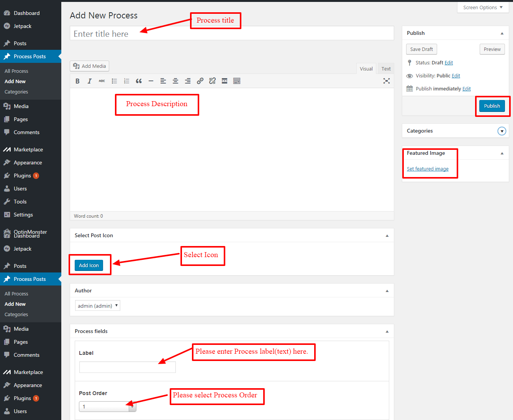Click the Dashboard gauge icon in sidebar
The width and height of the screenshot is (513, 420).
(7, 13)
